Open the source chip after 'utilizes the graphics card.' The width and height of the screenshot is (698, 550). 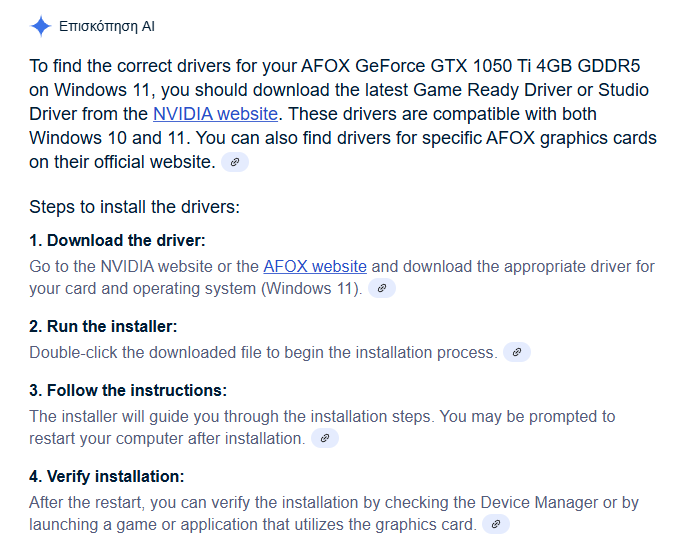(495, 524)
